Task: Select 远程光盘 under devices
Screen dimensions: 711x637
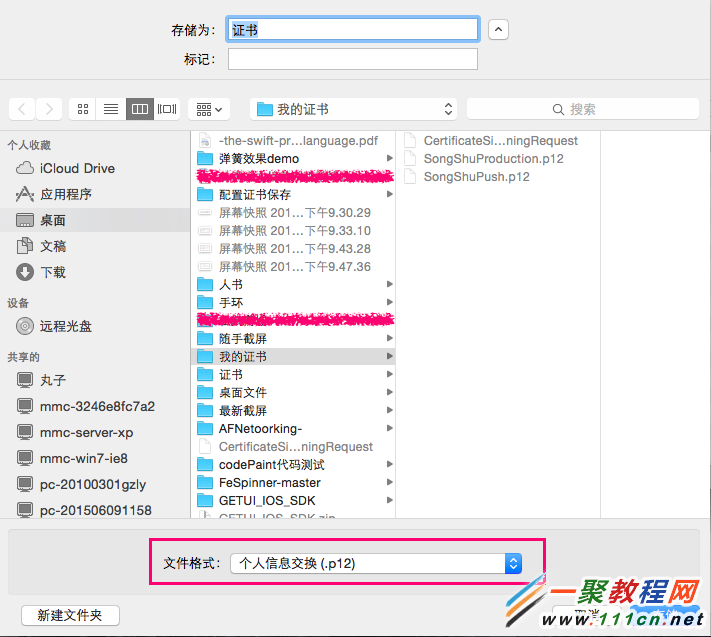Action: (95, 326)
